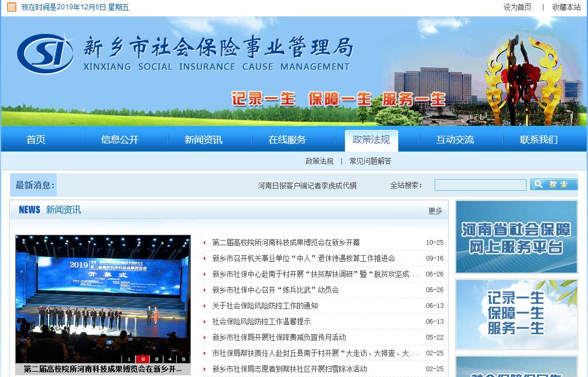Open the 首页 home menu tab
Image resolution: width=588 pixels, height=377 pixels.
click(x=36, y=140)
